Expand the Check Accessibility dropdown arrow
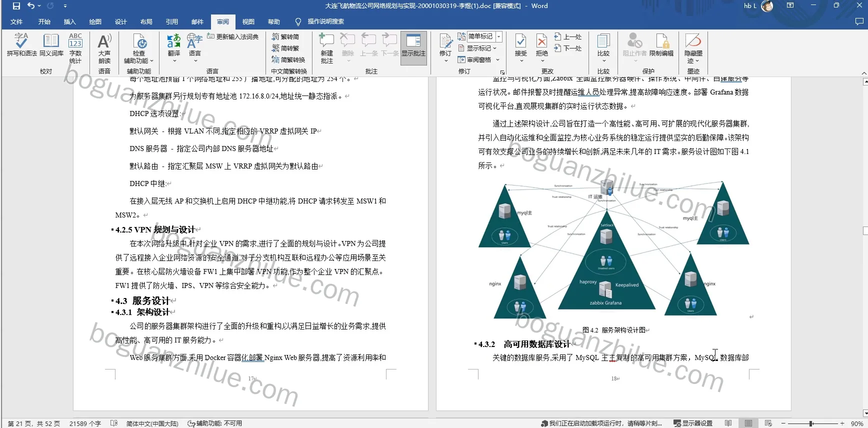 (x=151, y=61)
